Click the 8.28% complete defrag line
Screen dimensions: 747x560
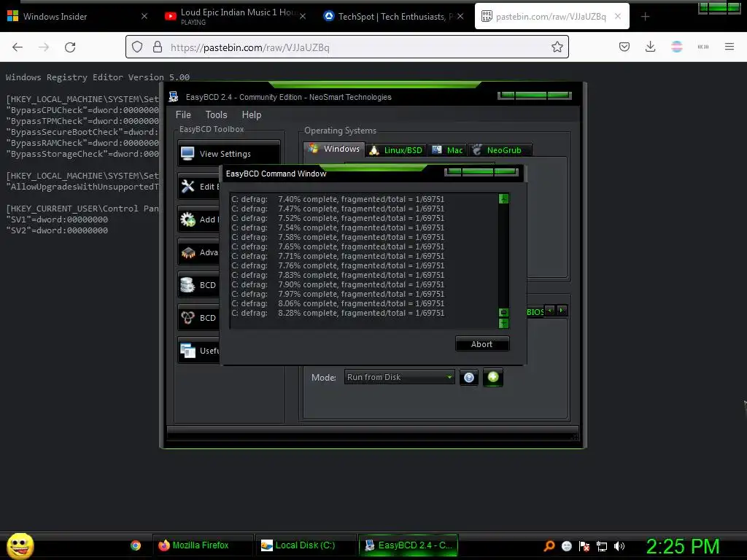[338, 313]
